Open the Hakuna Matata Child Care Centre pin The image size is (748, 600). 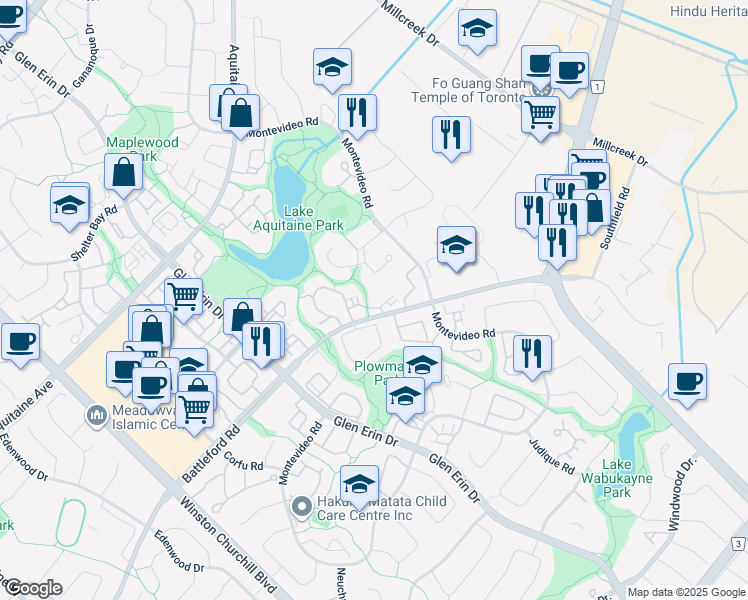301,508
